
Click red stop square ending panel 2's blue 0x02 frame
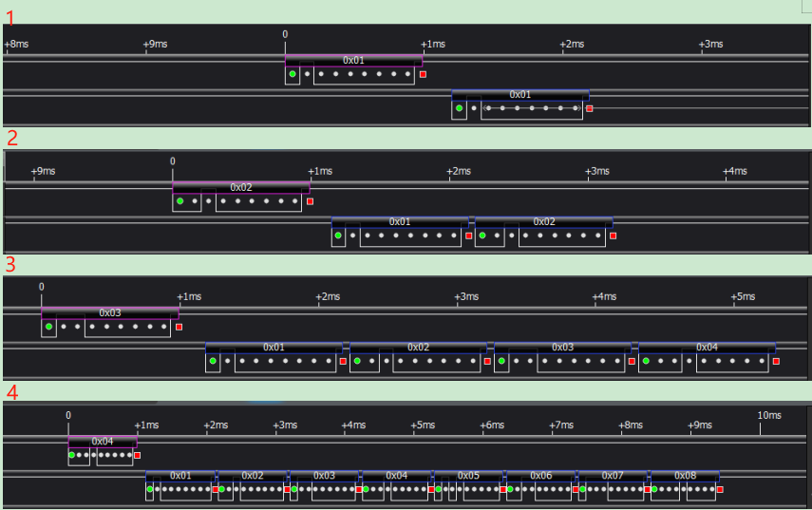pyautogui.click(x=613, y=236)
